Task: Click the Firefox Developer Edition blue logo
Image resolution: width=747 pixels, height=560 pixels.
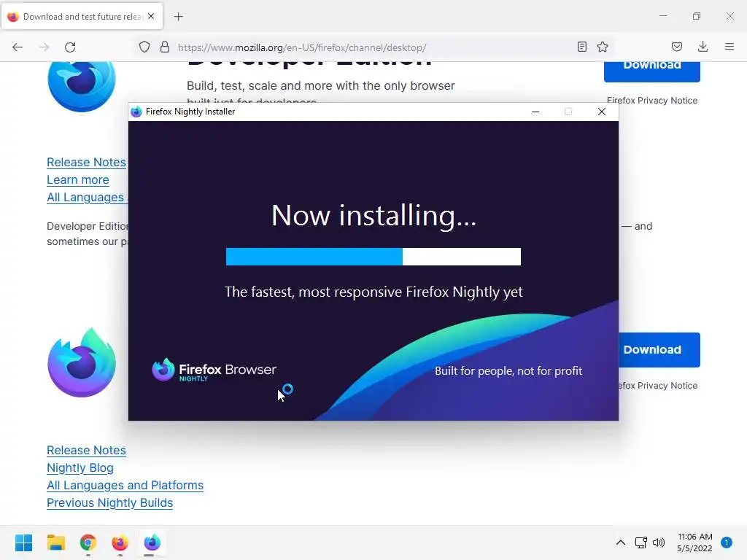Action: [82, 86]
